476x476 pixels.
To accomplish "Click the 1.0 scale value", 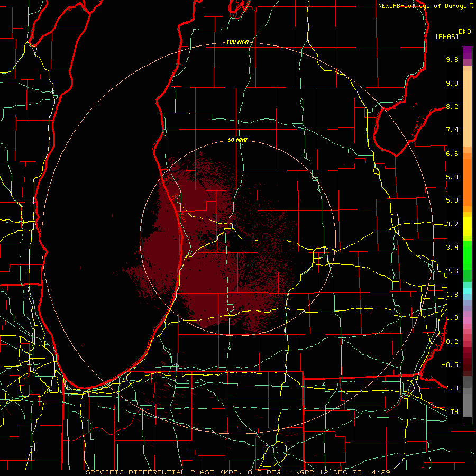I will point(452,318).
